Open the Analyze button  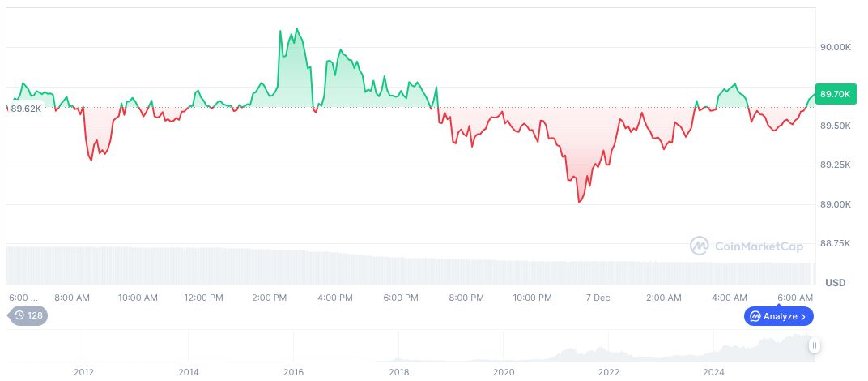pyautogui.click(x=778, y=316)
